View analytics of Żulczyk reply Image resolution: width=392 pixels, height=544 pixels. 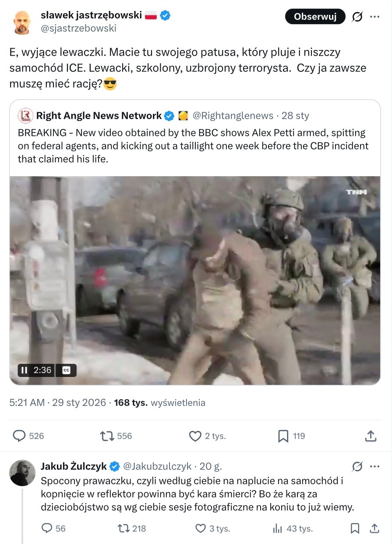278,528
